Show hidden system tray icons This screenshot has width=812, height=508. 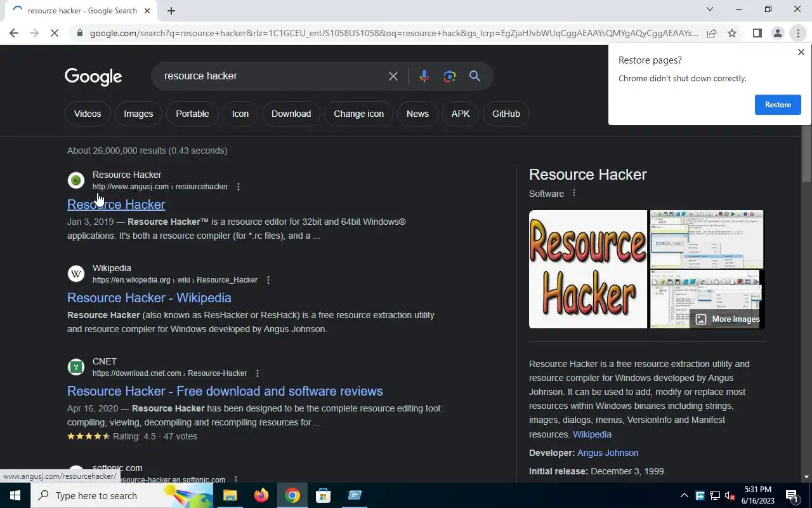(684, 495)
